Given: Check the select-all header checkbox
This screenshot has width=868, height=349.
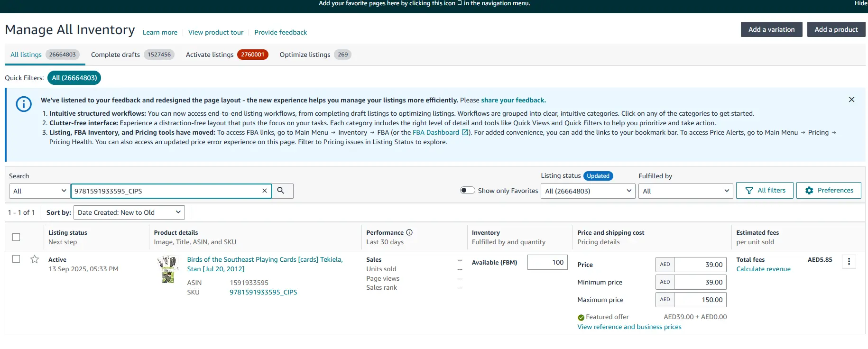Looking at the screenshot, I should pyautogui.click(x=16, y=237).
